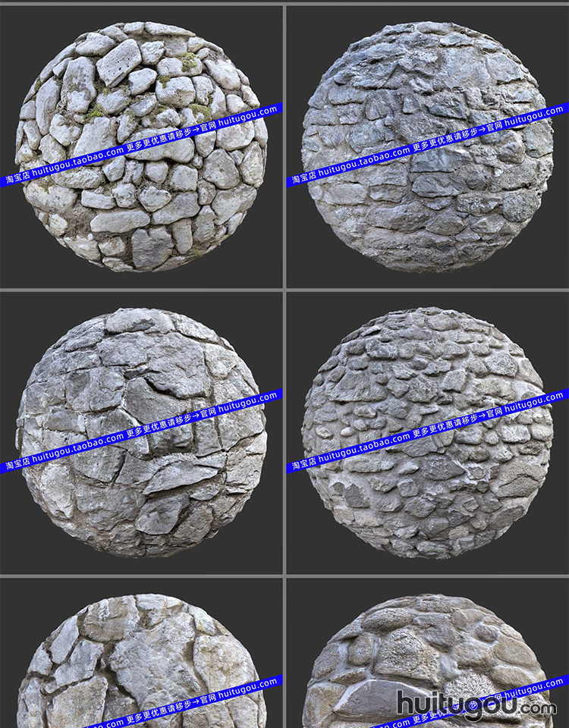The height and width of the screenshot is (728, 569).
Task: Click the horizontal divider below the mossy sphere panel
Action: (141, 290)
